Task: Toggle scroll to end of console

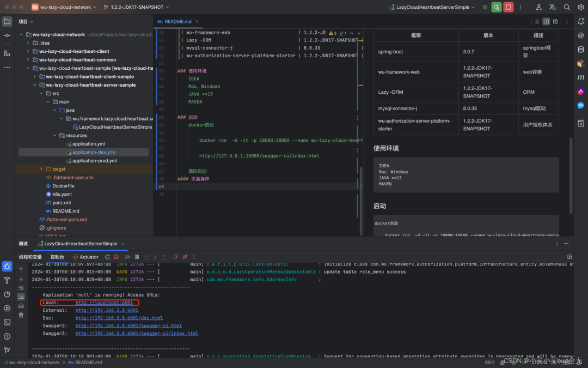Action: [x=21, y=297]
